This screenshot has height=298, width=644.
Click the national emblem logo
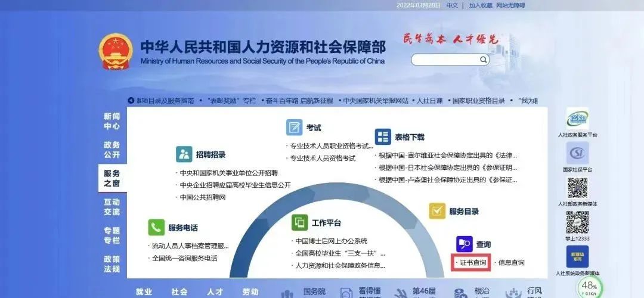pos(116,51)
